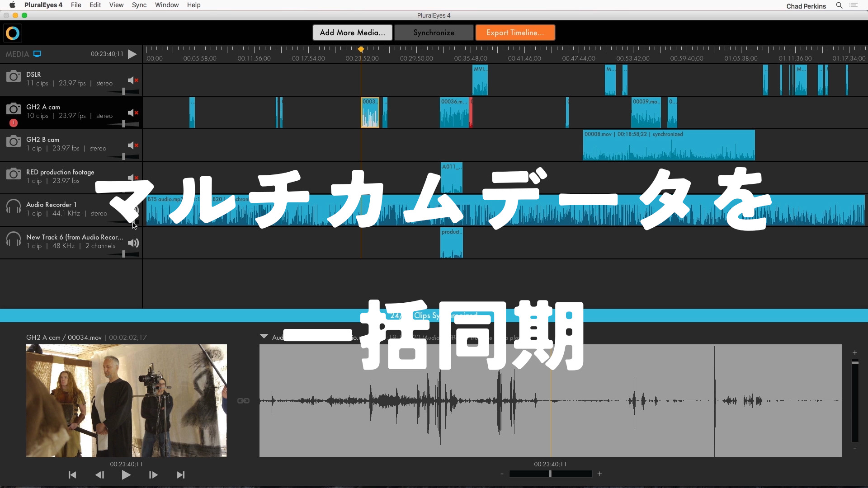Toggle the link icon beside the waveform
Screen dimensions: 868x488
tap(243, 401)
